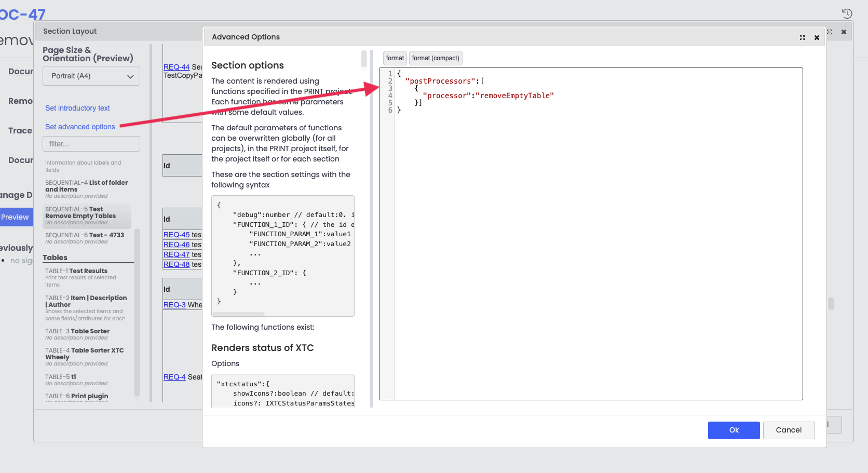Viewport: 868px width, 473px height.
Task: Click the blue Preview tab
Action: 16,217
